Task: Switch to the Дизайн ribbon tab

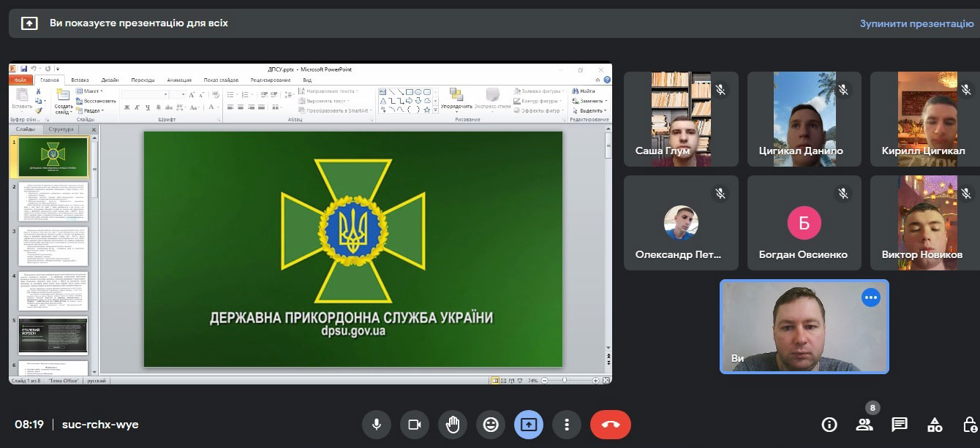Action: click(110, 80)
